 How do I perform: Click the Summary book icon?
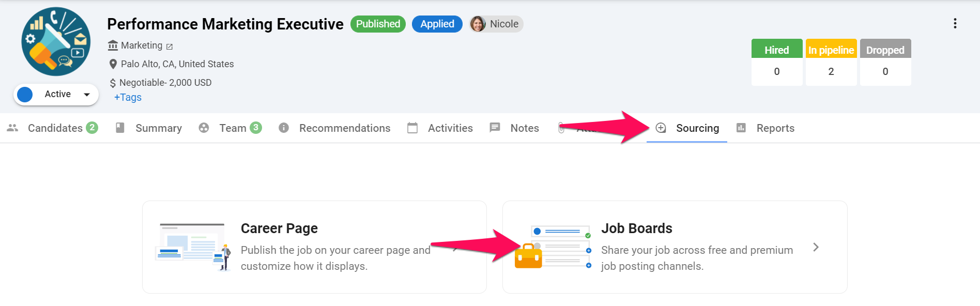coord(120,128)
